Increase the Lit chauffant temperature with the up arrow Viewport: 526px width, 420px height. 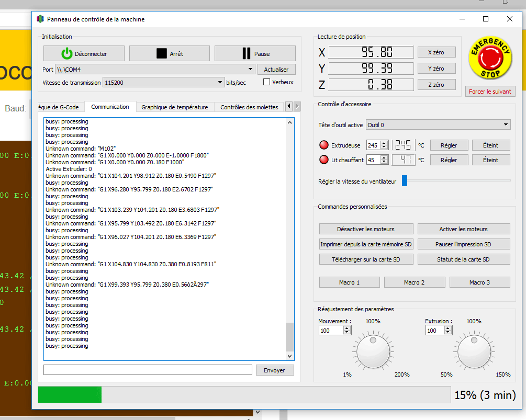385,157
